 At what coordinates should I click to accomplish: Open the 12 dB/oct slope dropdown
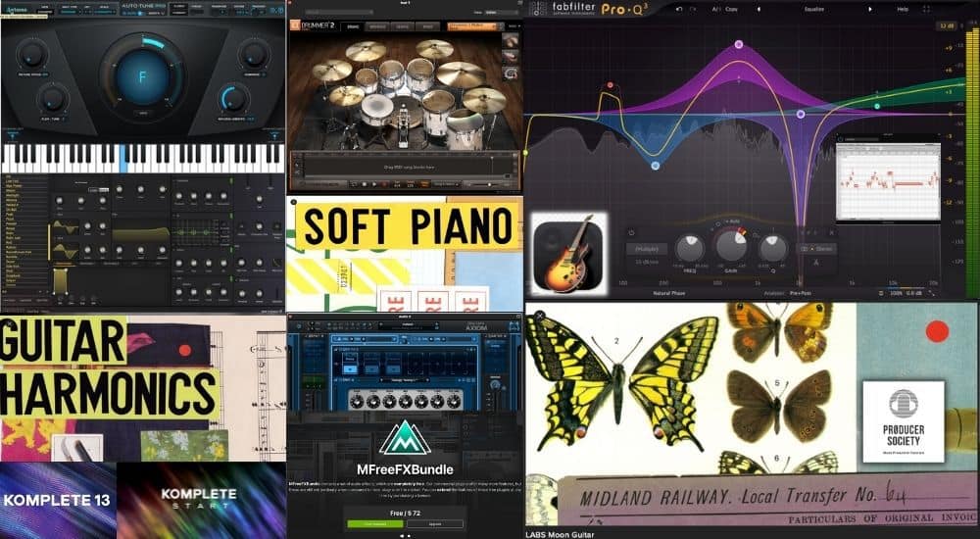(647, 262)
